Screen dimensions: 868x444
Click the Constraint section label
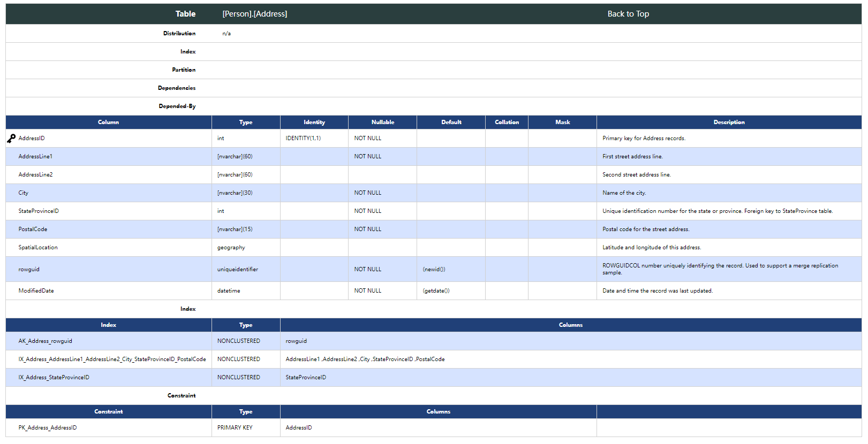click(x=182, y=396)
